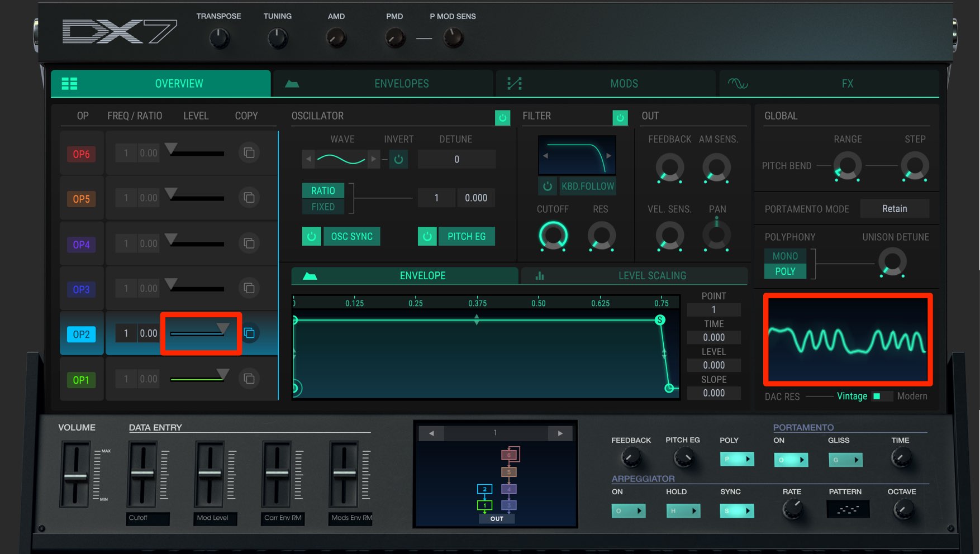This screenshot has height=554, width=980.
Task: Select the OP6 operator button
Action: click(x=81, y=154)
